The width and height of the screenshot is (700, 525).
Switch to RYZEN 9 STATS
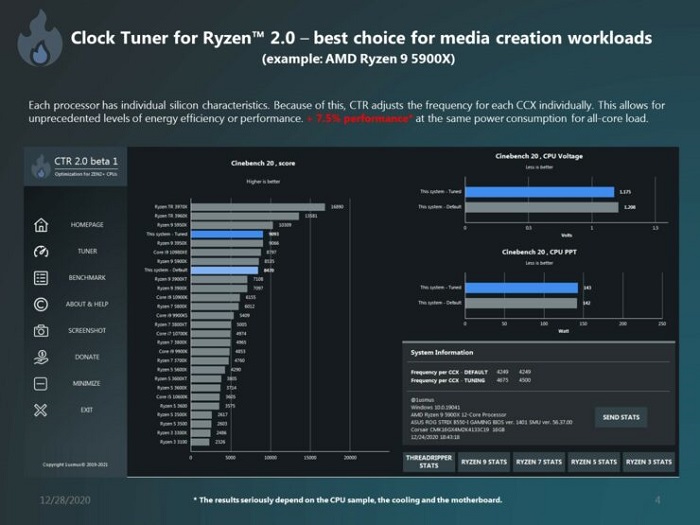(x=484, y=461)
